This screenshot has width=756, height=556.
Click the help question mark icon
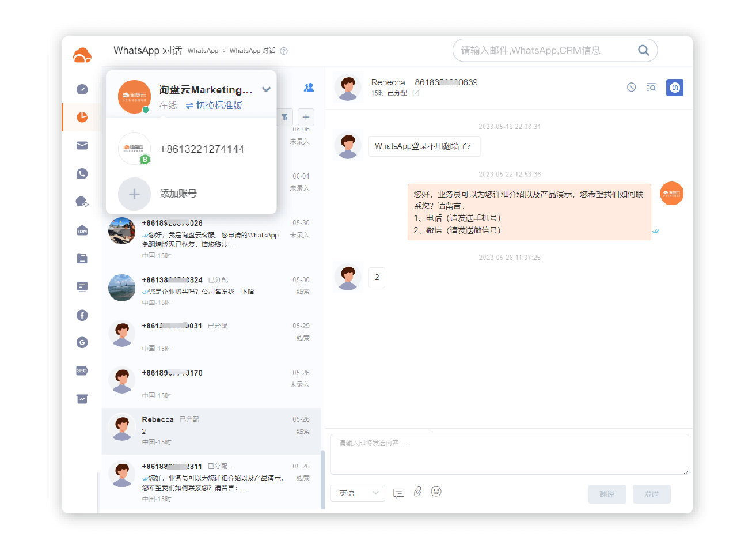pos(284,51)
